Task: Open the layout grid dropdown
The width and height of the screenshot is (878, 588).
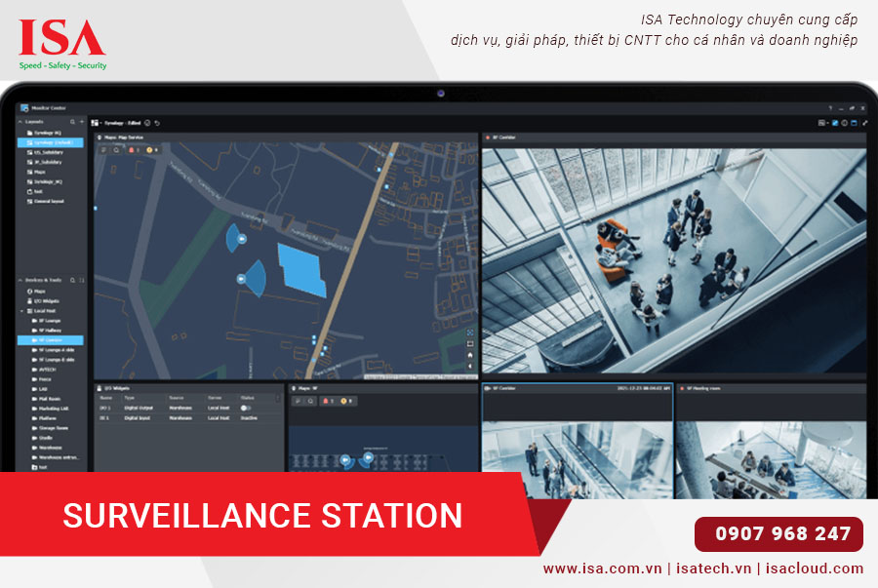Action: [96, 123]
